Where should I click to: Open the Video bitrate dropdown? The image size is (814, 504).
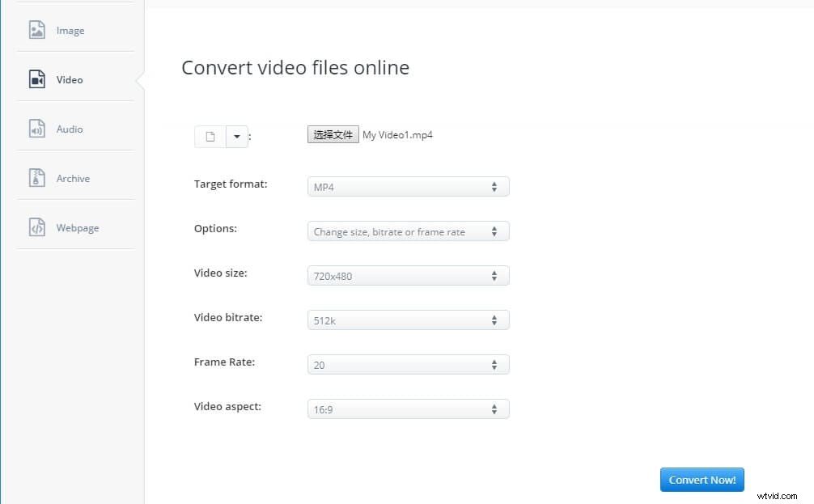click(407, 320)
